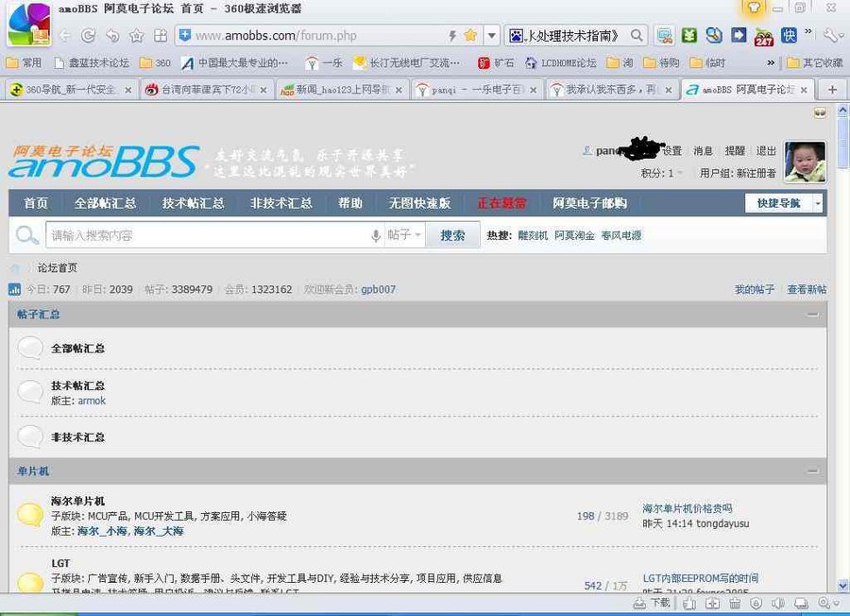Click the thumbs-up icon in status bar
The image size is (850, 616).
point(689,603)
